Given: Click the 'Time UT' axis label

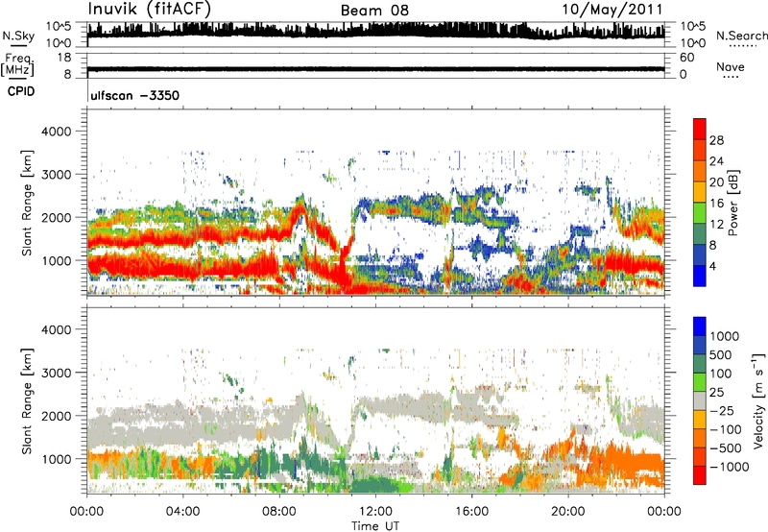Looking at the screenshot, I should tap(375, 526).
